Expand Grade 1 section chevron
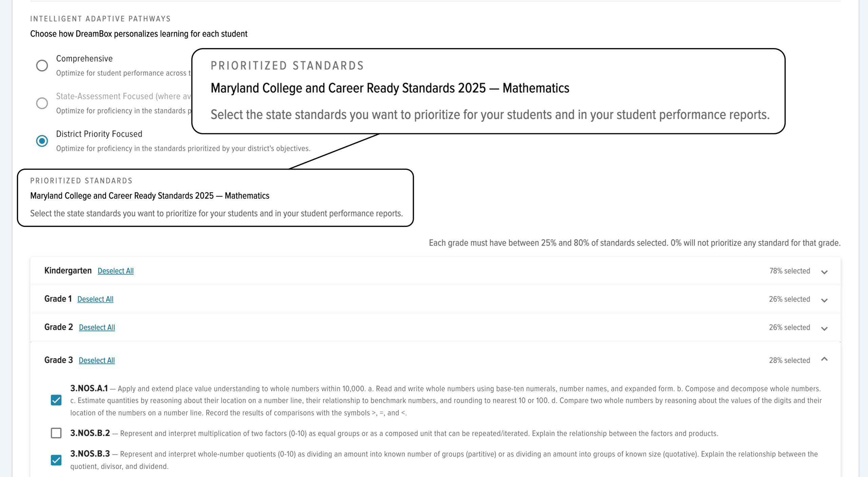Image resolution: width=868 pixels, height=477 pixels. pyautogui.click(x=825, y=300)
